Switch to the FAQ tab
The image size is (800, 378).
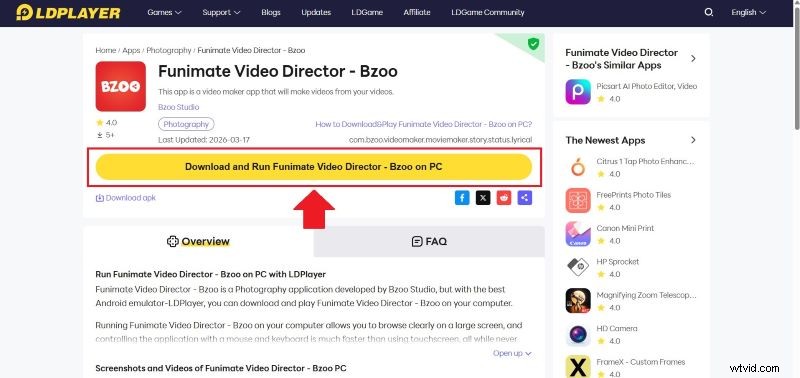point(429,241)
